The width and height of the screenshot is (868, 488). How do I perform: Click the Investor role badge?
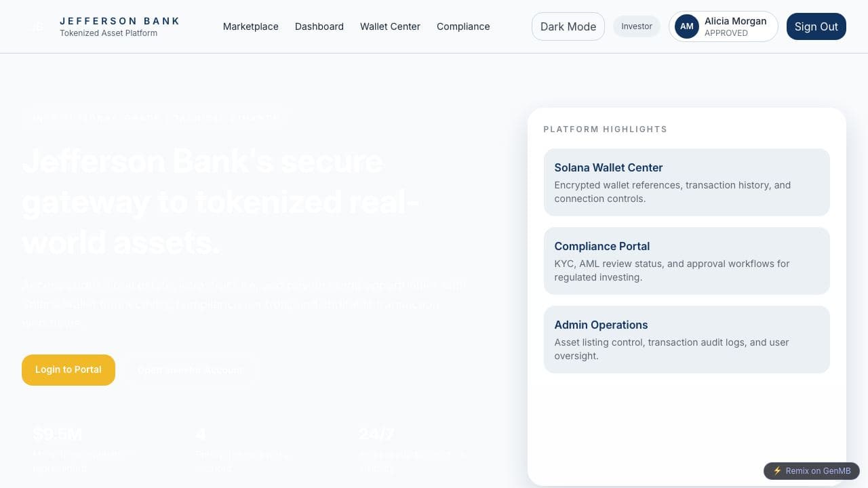(x=637, y=26)
